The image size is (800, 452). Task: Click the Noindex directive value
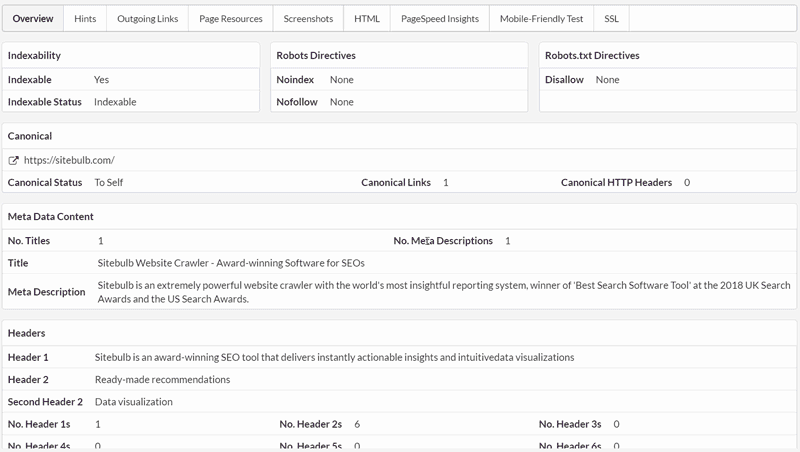coord(341,80)
